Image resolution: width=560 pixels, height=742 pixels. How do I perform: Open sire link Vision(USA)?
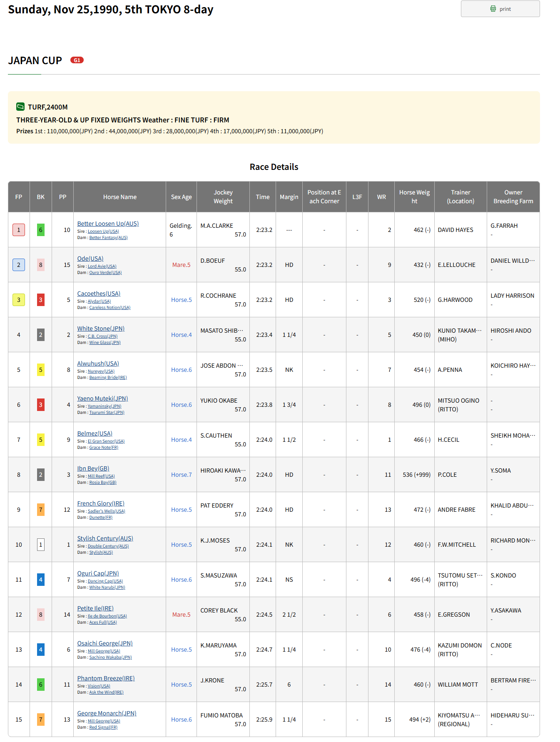(99, 686)
